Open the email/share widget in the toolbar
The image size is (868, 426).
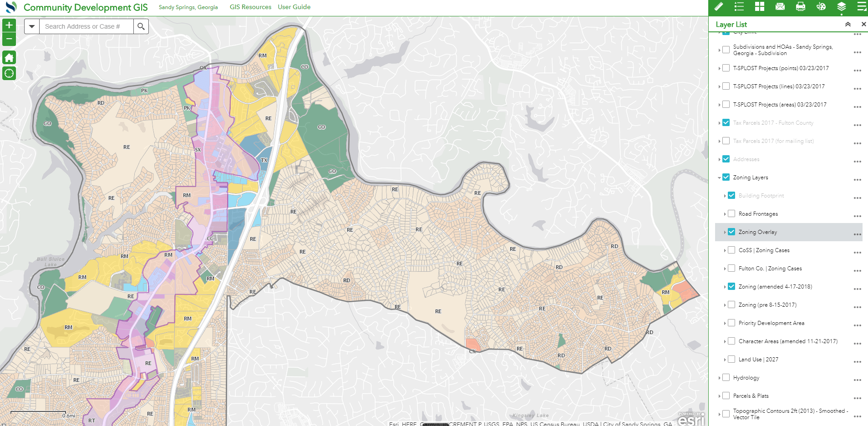[x=780, y=7]
